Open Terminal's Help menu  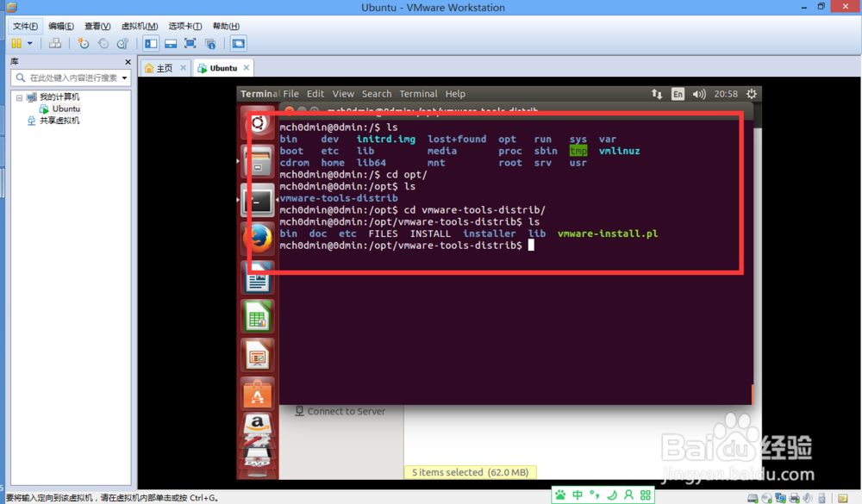coord(455,94)
